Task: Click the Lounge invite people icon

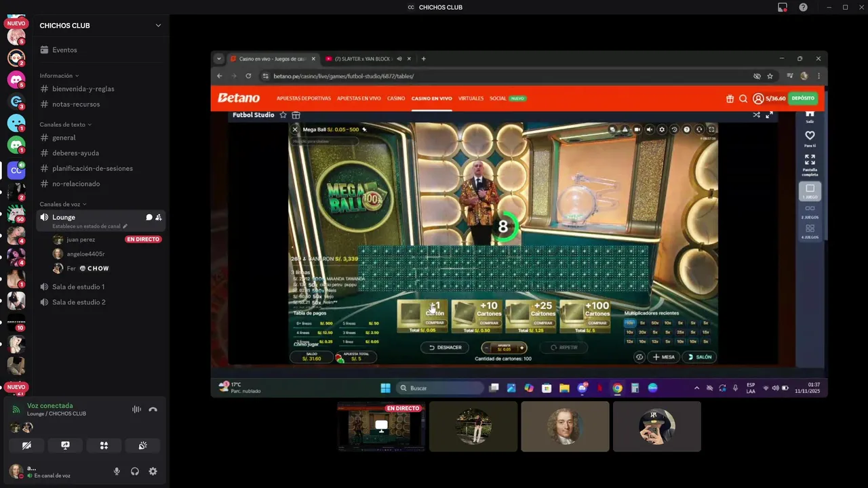Action: coord(159,218)
